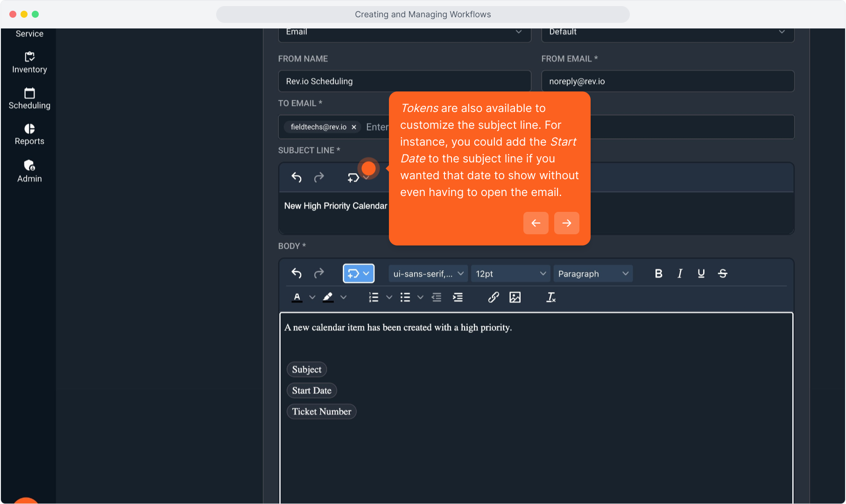This screenshot has width=846, height=504.
Task: Open Scheduling in the sidebar
Action: click(x=29, y=98)
